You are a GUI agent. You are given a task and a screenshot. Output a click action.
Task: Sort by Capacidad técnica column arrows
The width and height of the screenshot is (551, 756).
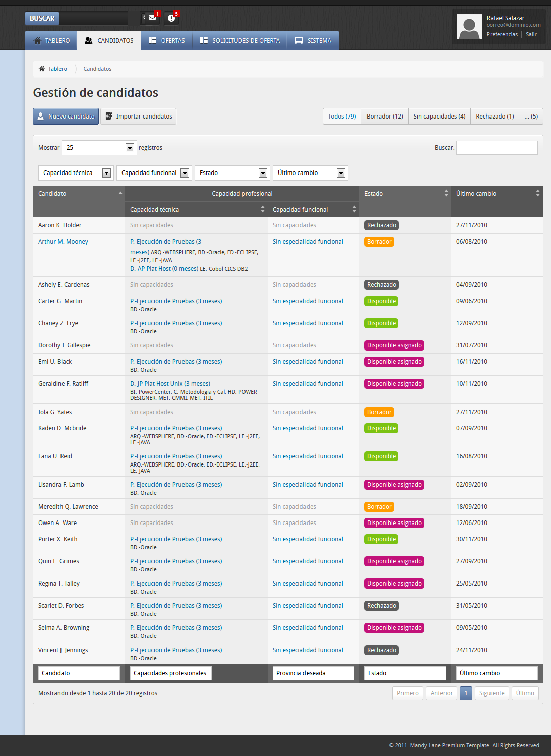pyautogui.click(x=262, y=209)
